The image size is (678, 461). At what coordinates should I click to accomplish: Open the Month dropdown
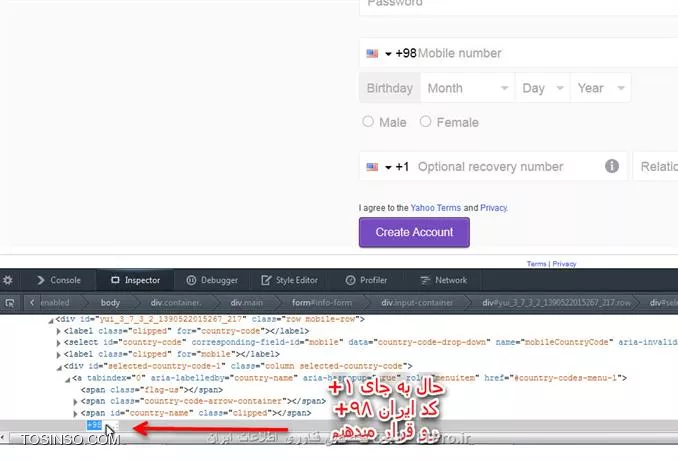pyautogui.click(x=468, y=88)
